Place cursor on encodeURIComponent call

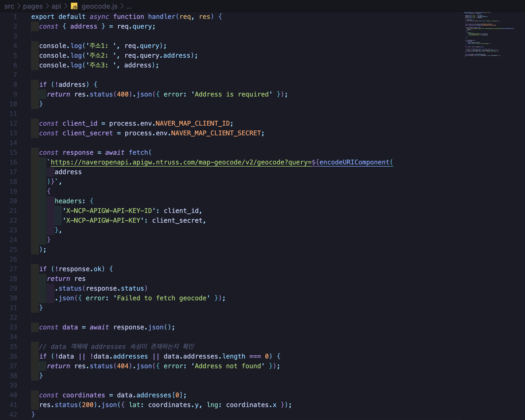[354, 162]
